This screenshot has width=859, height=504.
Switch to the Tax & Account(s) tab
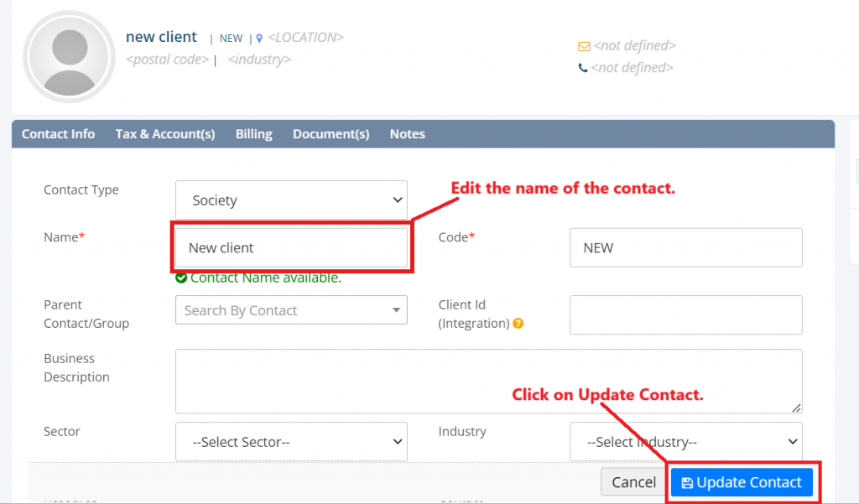coord(165,134)
